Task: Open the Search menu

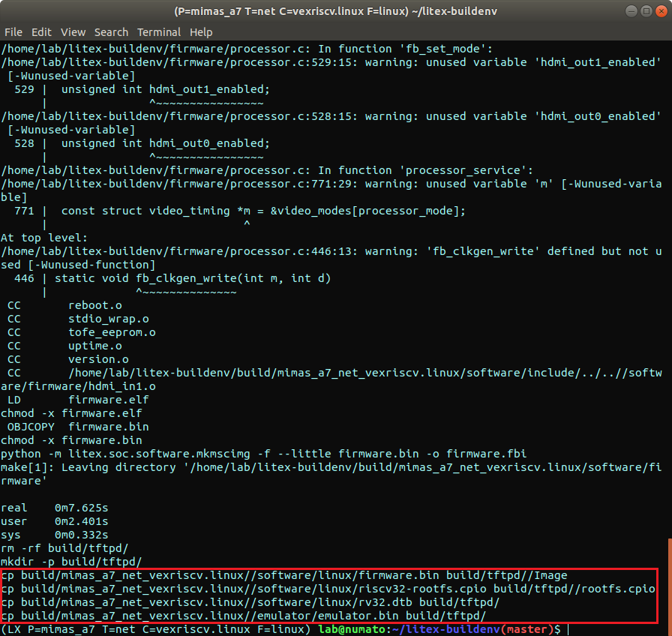Action: tap(111, 32)
